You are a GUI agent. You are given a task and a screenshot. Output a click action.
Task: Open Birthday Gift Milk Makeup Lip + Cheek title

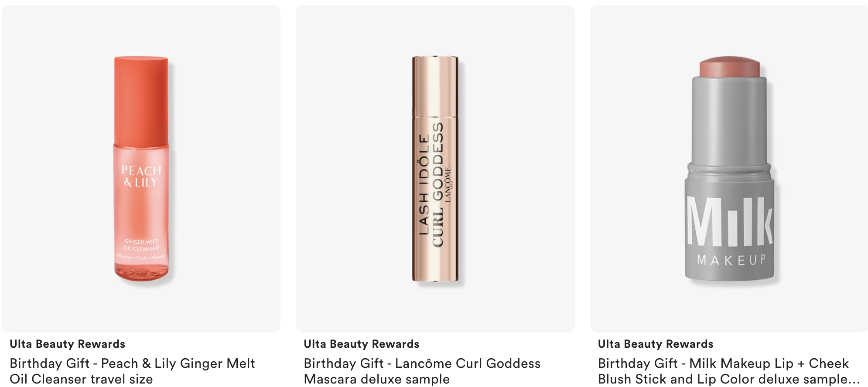coord(729,371)
